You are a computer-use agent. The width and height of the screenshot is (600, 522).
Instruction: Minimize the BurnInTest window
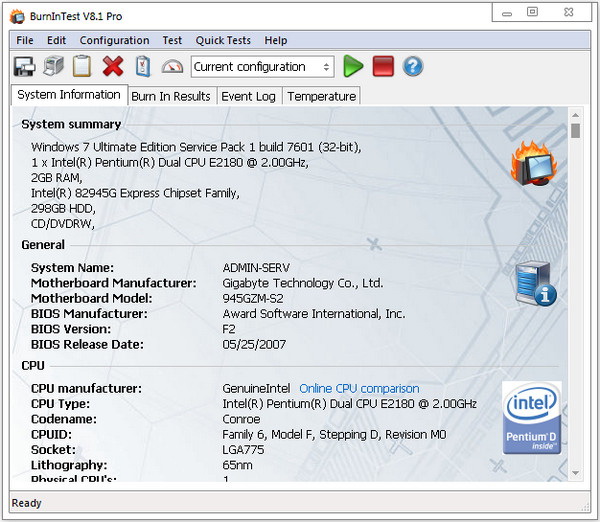[x=507, y=14]
